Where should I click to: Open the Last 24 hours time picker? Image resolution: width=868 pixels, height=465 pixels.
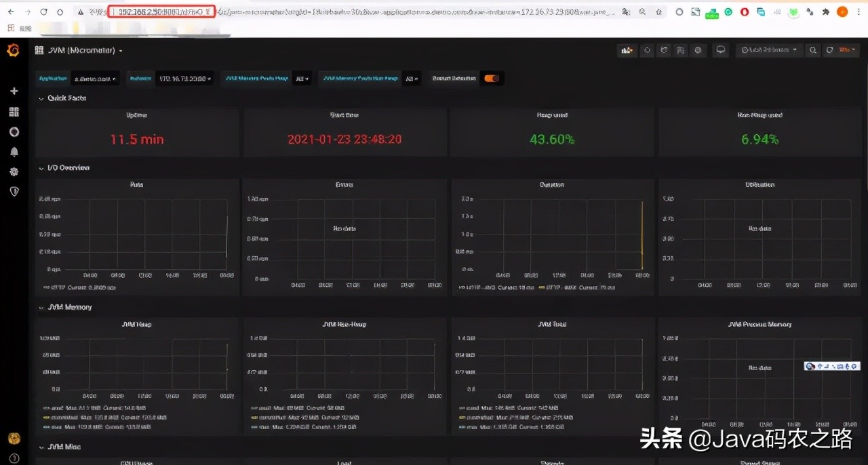point(770,50)
